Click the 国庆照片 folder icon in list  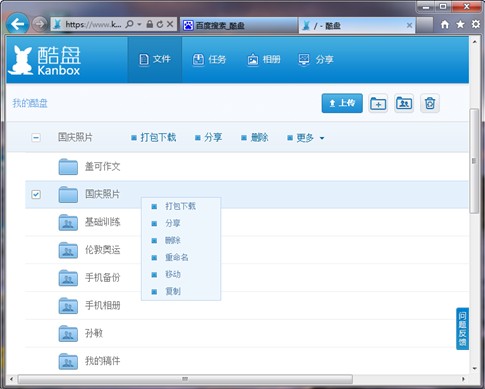(68, 194)
